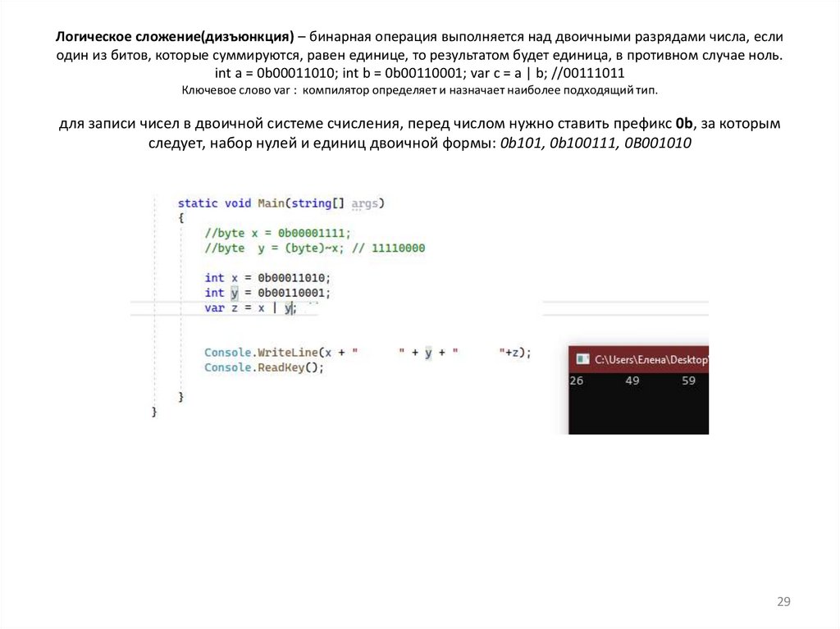Click console output value 49
The height and width of the screenshot is (629, 840).
tap(632, 381)
